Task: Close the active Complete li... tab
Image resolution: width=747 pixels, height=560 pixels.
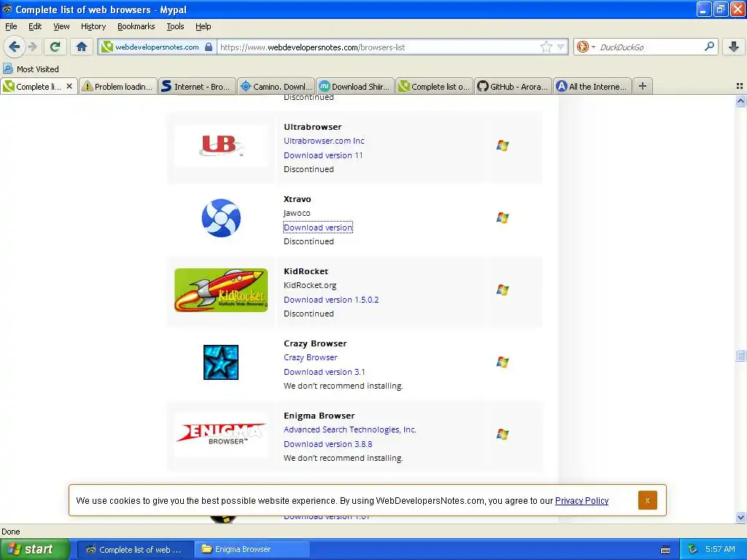Action: pyautogui.click(x=69, y=86)
